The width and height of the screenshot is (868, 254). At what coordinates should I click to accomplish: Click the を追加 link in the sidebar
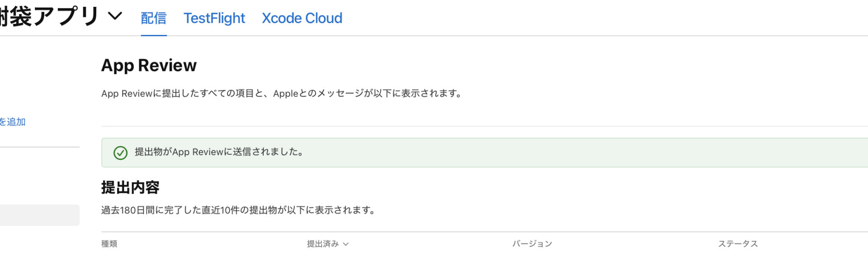tap(13, 122)
